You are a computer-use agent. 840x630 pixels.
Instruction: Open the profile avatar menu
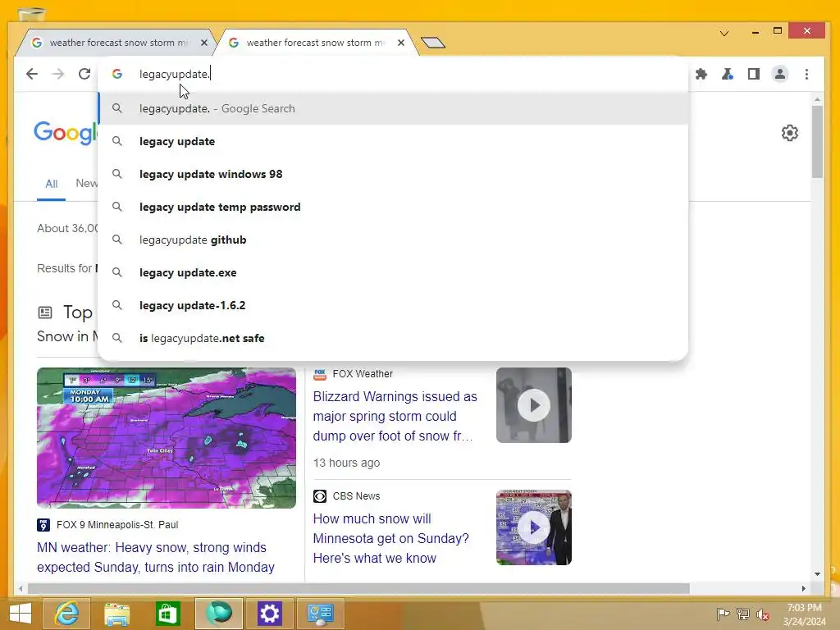780,74
